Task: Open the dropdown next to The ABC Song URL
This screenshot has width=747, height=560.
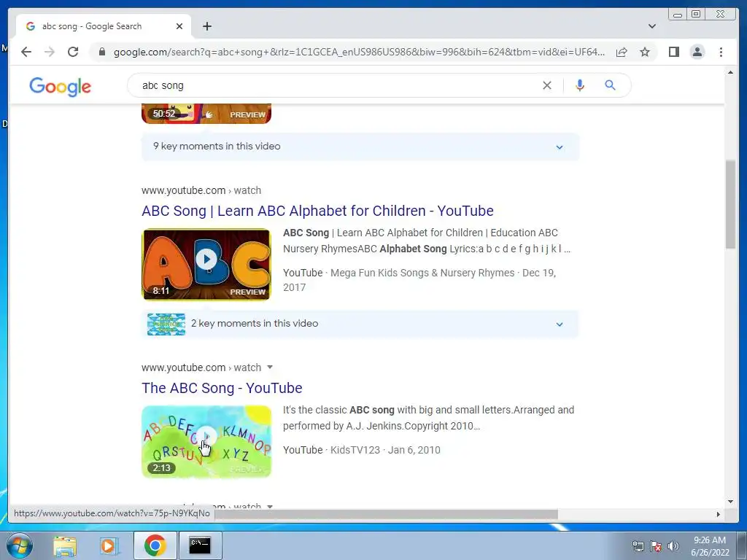Action: click(x=270, y=367)
